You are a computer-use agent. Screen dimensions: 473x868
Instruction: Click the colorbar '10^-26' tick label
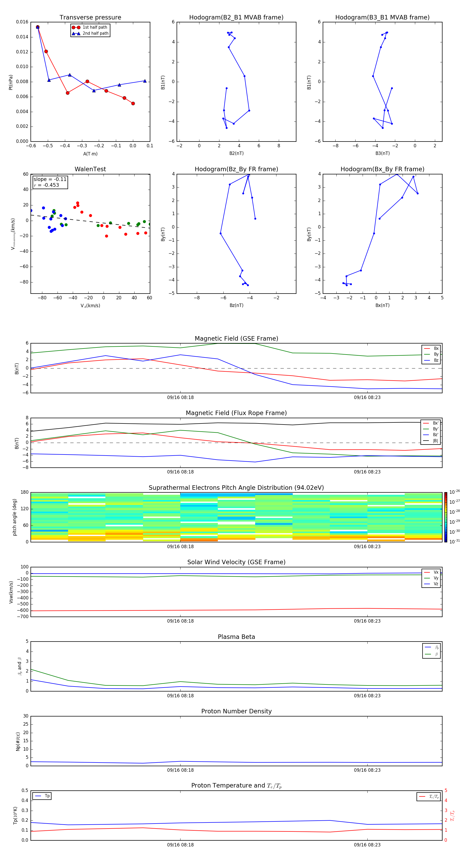tap(455, 492)
